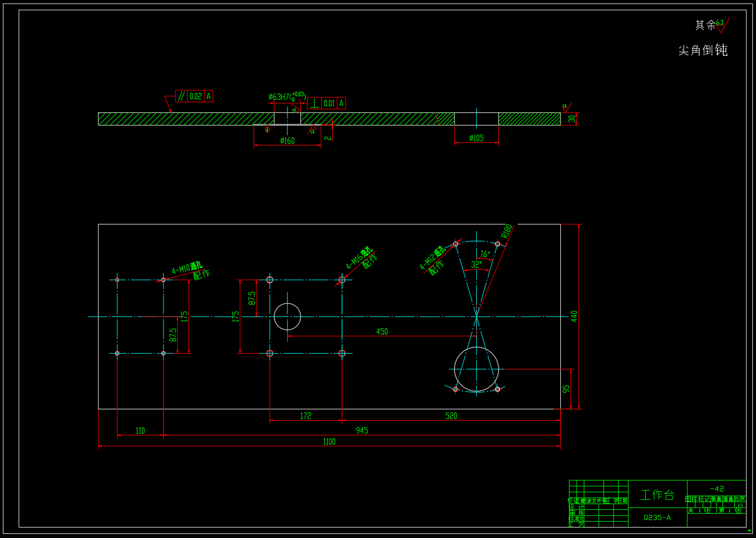The image size is (756, 538).
Task: Click the 4-M12 hole callout
Action: 432,261
